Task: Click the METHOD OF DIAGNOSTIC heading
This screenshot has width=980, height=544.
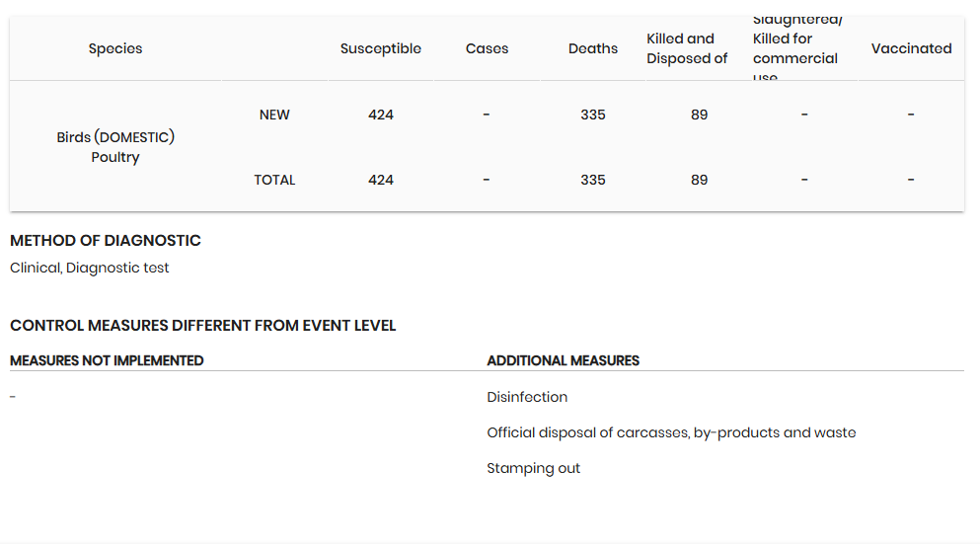Action: [105, 241]
